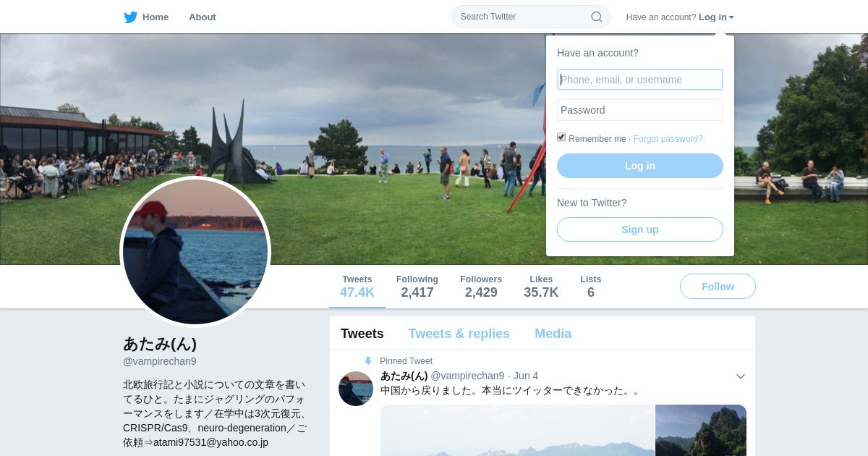Click the blue Log in button
Screen dimensions: 868x456
640,166
